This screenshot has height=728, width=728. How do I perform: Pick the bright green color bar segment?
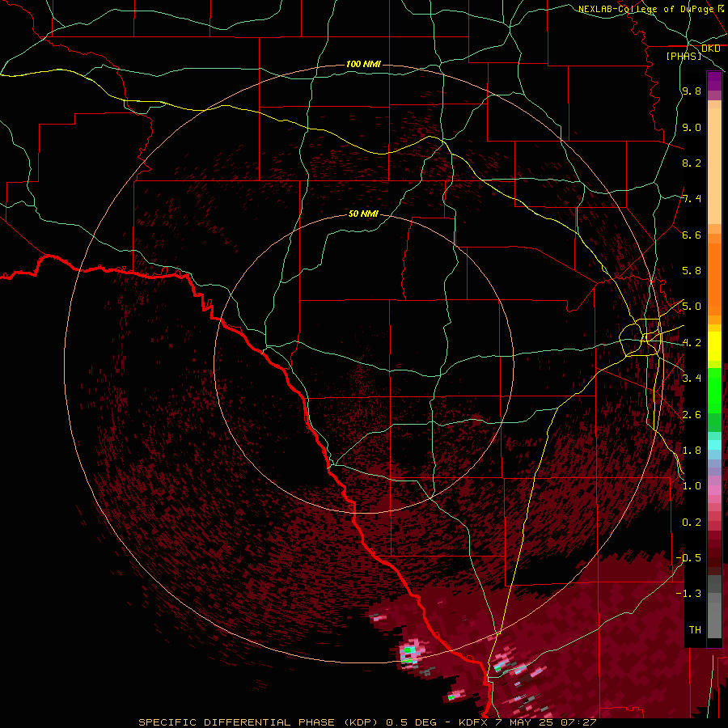(x=714, y=390)
